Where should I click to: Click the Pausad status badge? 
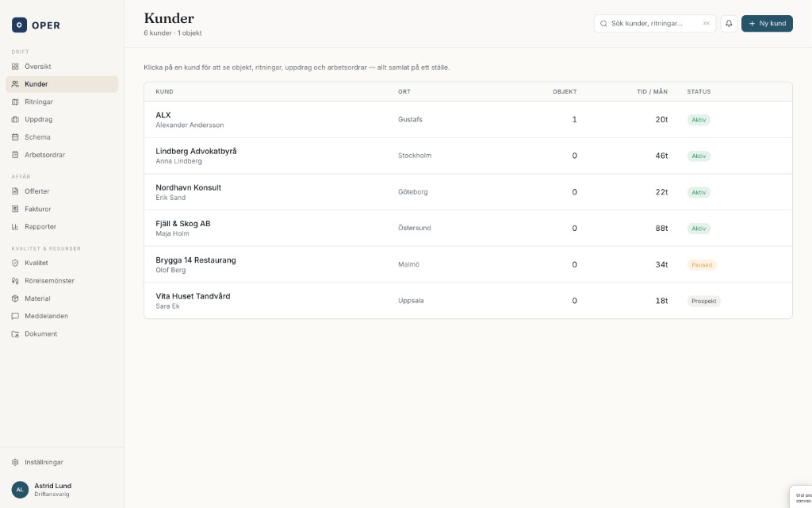pos(702,265)
